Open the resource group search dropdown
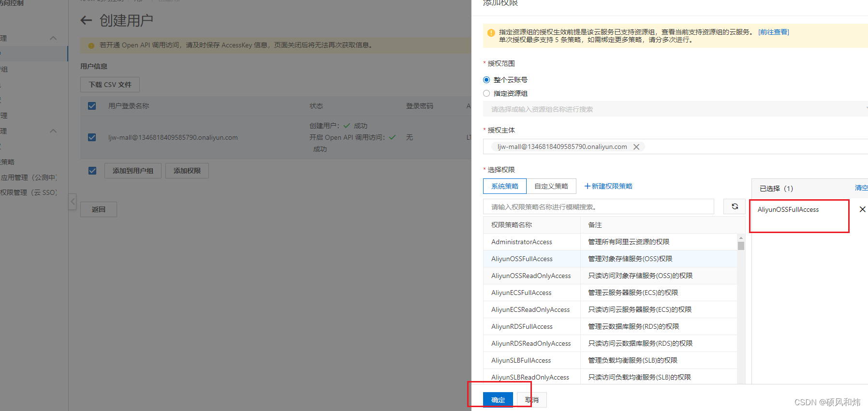 [x=676, y=109]
